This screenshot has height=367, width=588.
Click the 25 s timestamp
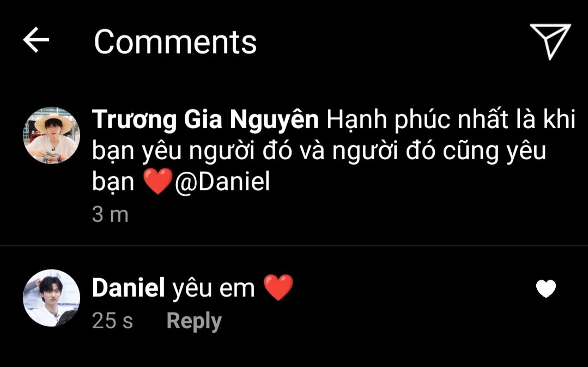click(x=112, y=321)
